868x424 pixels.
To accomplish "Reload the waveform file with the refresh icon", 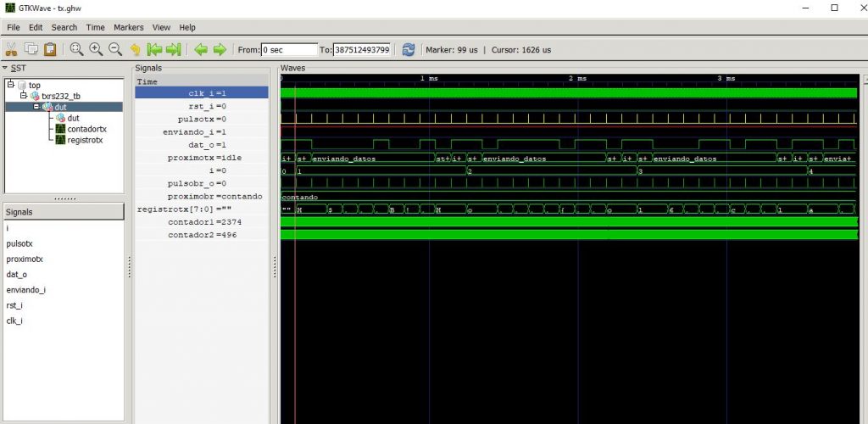I will 409,50.
